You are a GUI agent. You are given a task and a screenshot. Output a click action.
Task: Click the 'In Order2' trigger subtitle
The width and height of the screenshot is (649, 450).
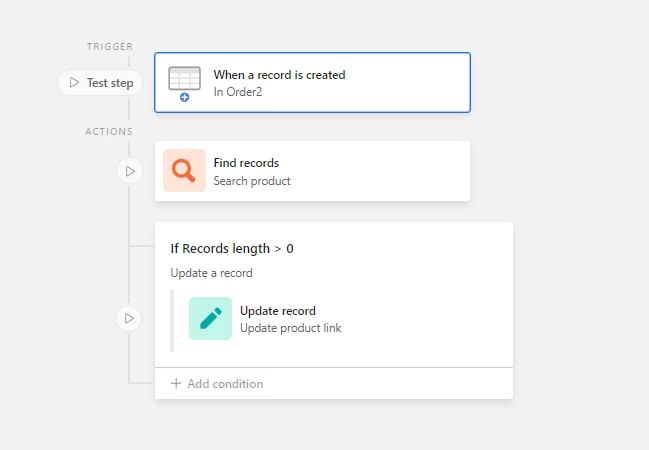[238, 92]
